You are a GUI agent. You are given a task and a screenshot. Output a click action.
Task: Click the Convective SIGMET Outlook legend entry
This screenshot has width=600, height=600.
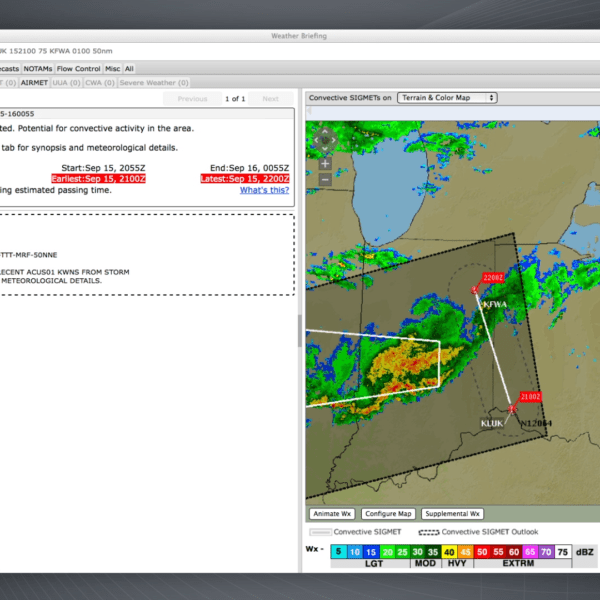coord(478,532)
